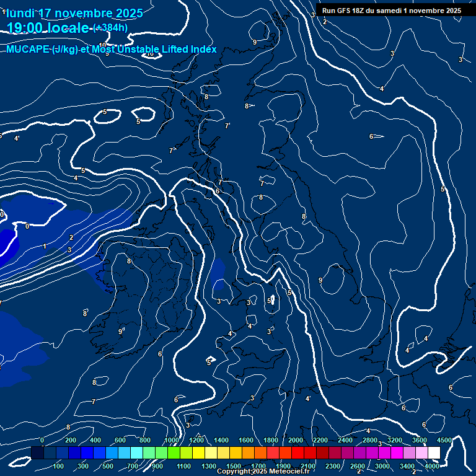Click the legend label '2800'
The width and height of the screenshot is (476, 476).
point(370,440)
